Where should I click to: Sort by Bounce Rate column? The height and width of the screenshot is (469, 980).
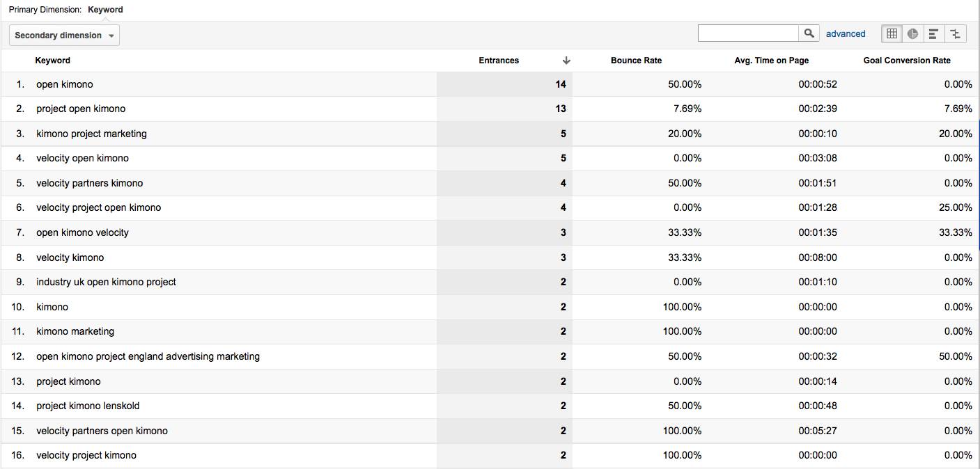(636, 61)
